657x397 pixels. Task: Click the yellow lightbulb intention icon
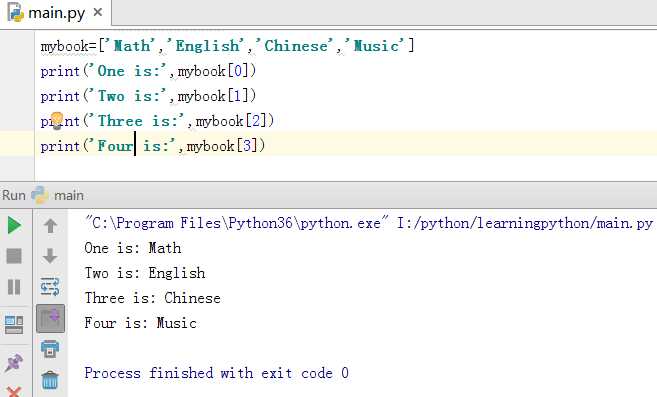point(57,121)
